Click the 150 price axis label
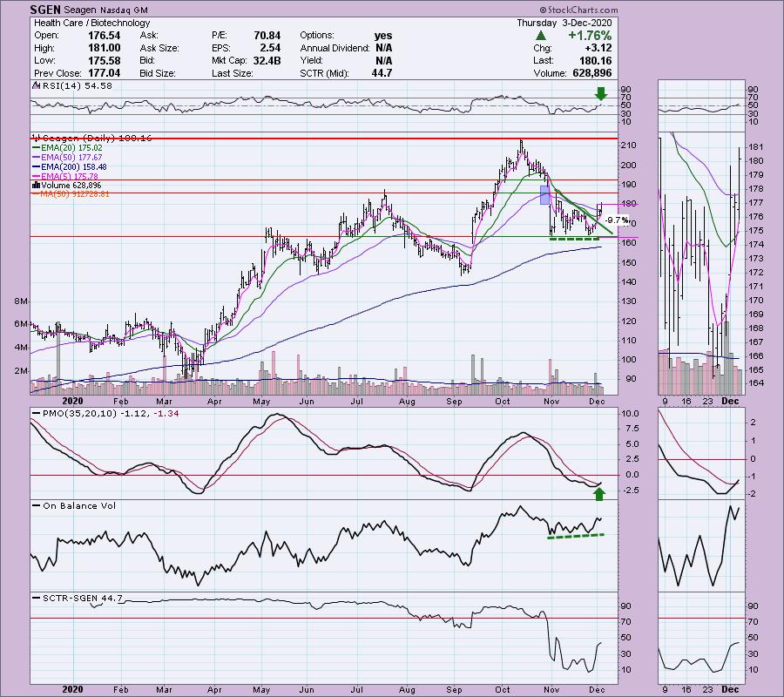This screenshot has height=697, width=784. point(628,262)
